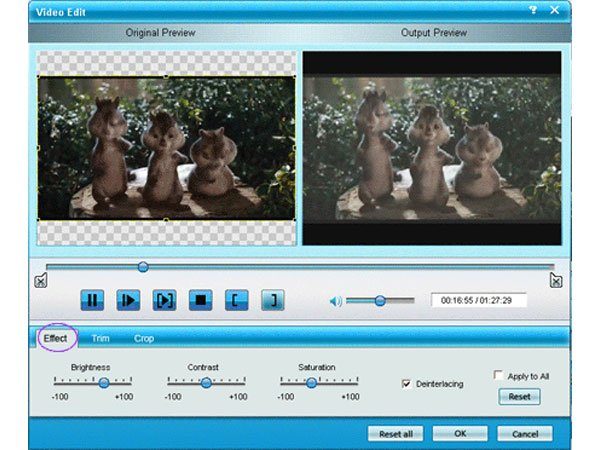Enable the Apply to All checkbox
The height and width of the screenshot is (450, 600).
498,375
